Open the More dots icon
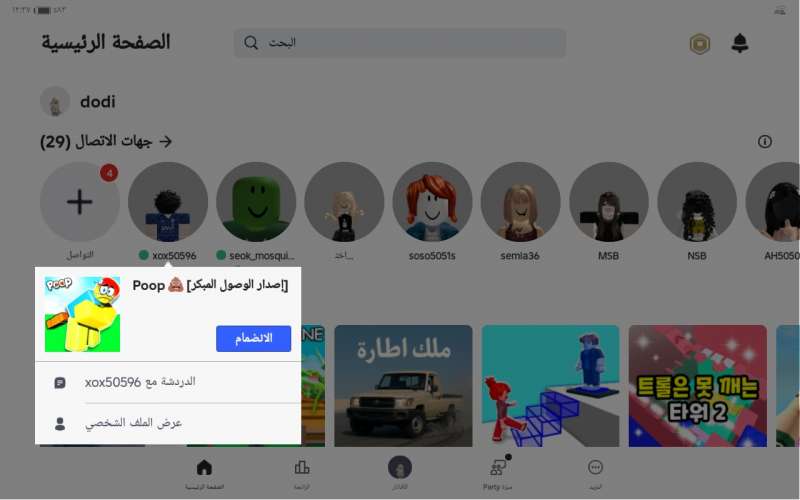Image resolution: width=800 pixels, height=500 pixels. [595, 473]
